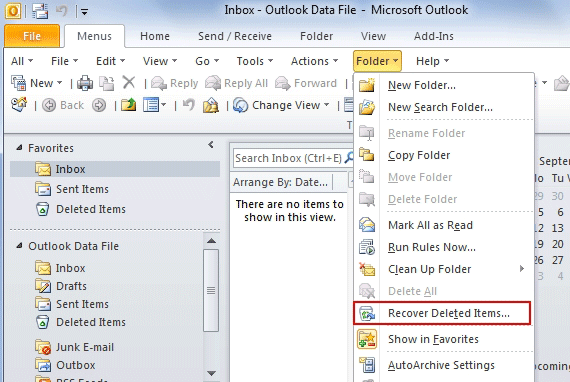Choose Run Rules Now... menu entry

point(443,247)
